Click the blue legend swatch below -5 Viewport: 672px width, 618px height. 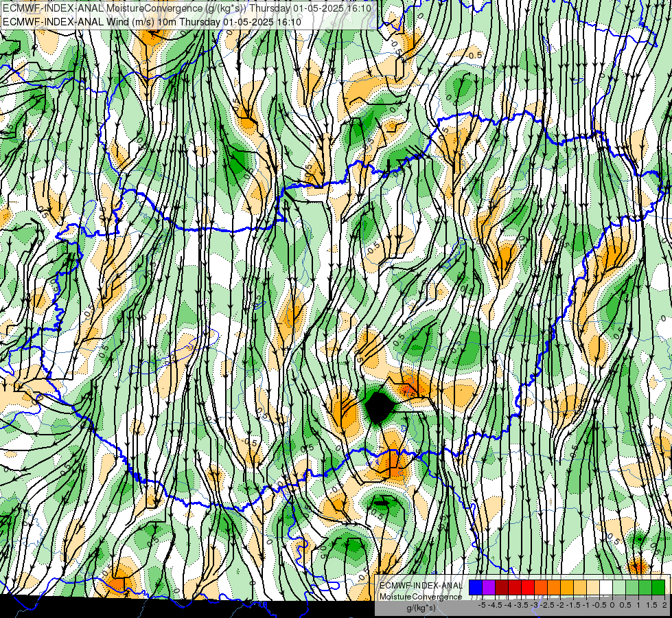coord(476,588)
